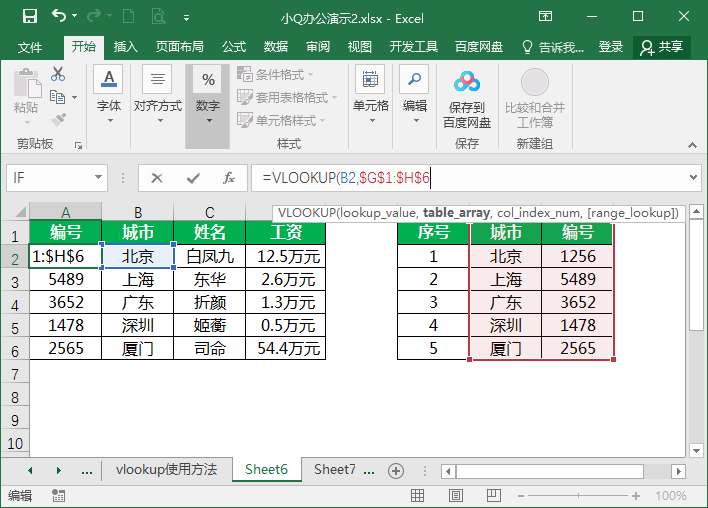Switch to Page Break Preview icon
This screenshot has width=708, height=508.
(x=494, y=495)
